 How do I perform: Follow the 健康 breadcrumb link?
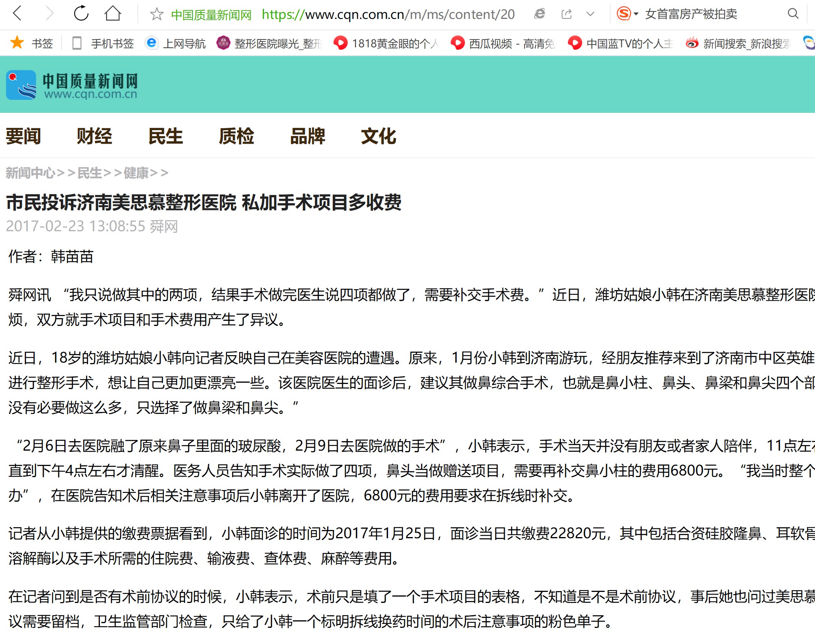click(x=136, y=173)
